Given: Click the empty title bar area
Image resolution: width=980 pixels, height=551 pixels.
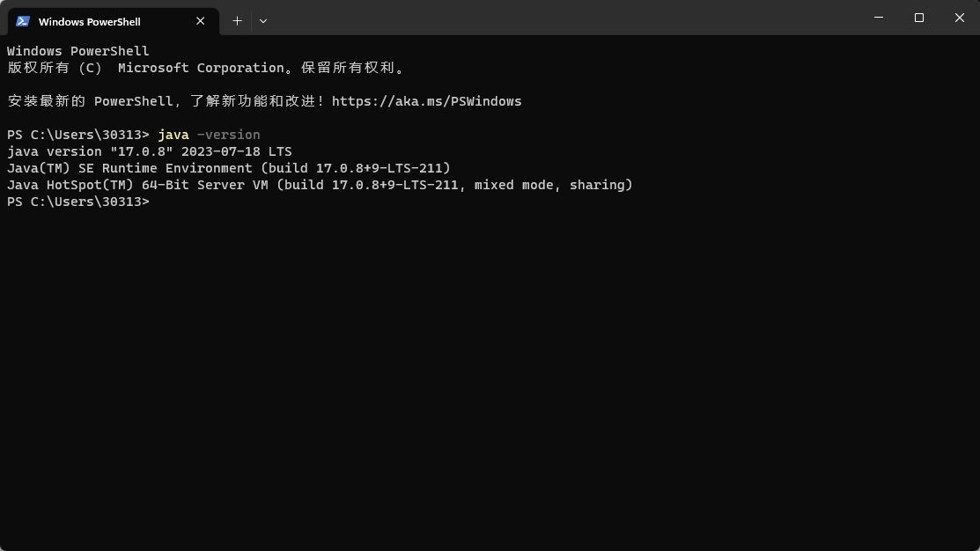Looking at the screenshot, I should tap(564, 19).
